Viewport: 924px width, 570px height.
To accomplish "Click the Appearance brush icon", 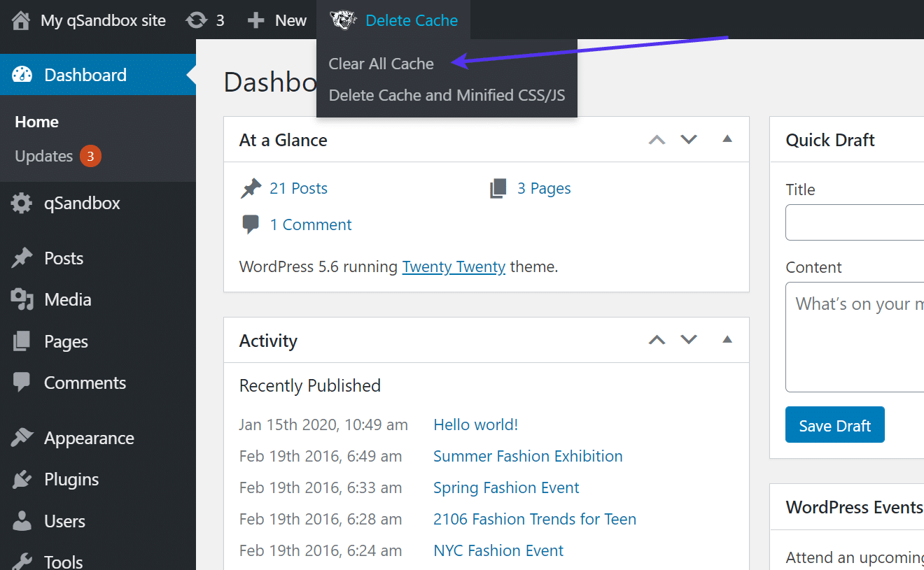I will tap(21, 437).
